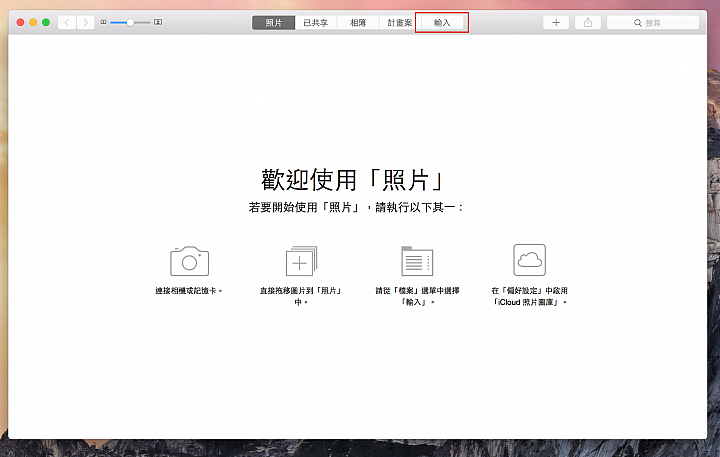
Task: Click the 直接拖移圖片到「照片」中 text
Action: (301, 296)
